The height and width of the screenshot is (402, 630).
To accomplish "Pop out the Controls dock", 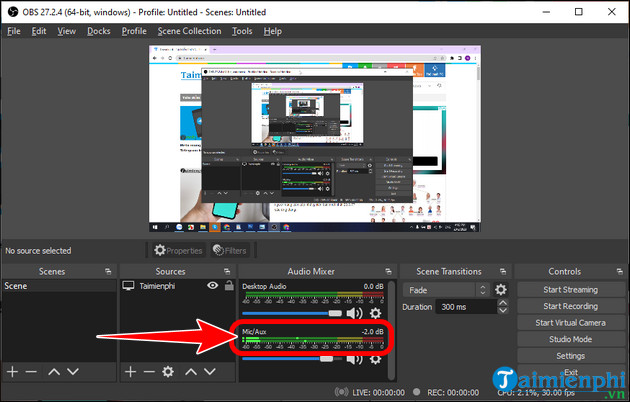I will coord(620,271).
